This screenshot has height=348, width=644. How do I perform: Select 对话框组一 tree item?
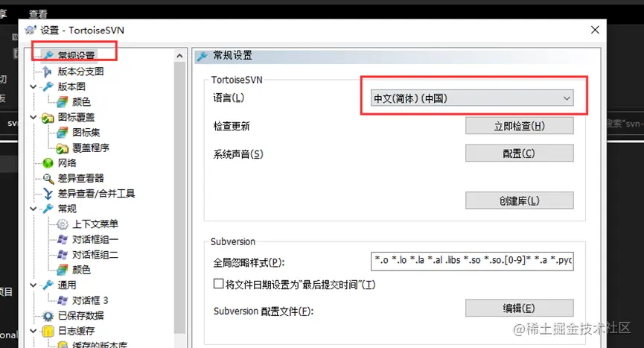coord(95,239)
